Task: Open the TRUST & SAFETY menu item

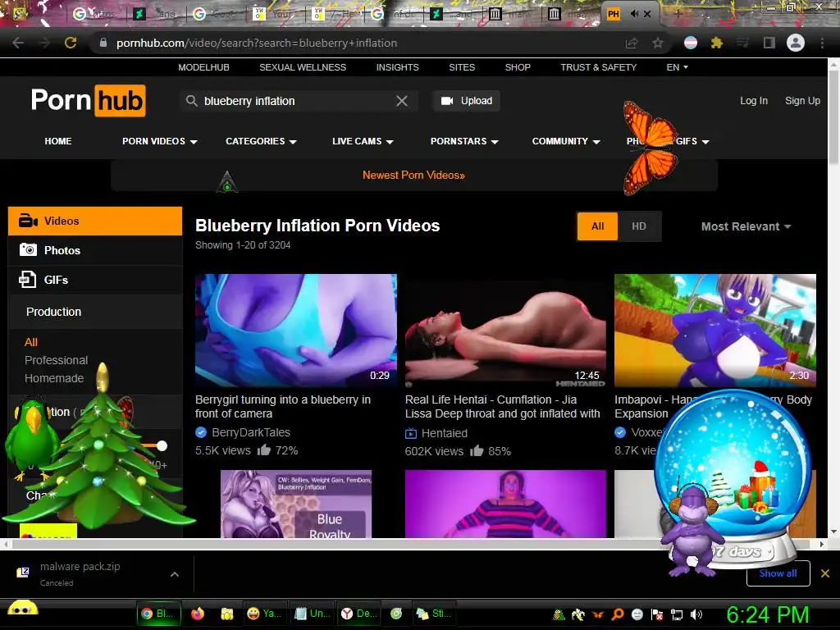Action: coord(598,67)
